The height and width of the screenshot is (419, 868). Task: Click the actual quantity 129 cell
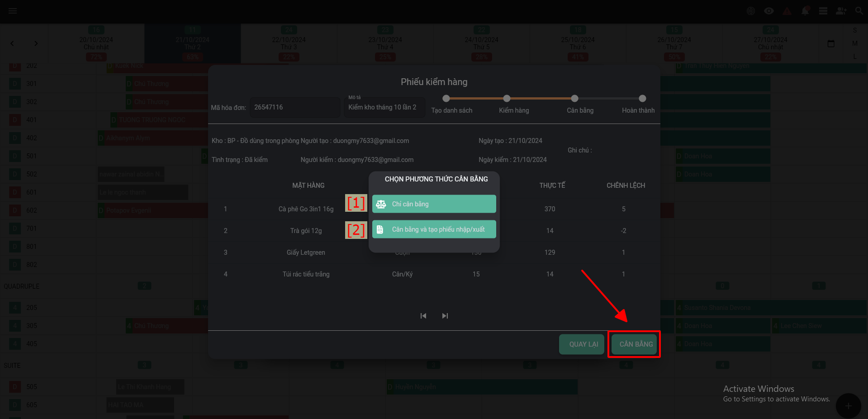(x=550, y=252)
